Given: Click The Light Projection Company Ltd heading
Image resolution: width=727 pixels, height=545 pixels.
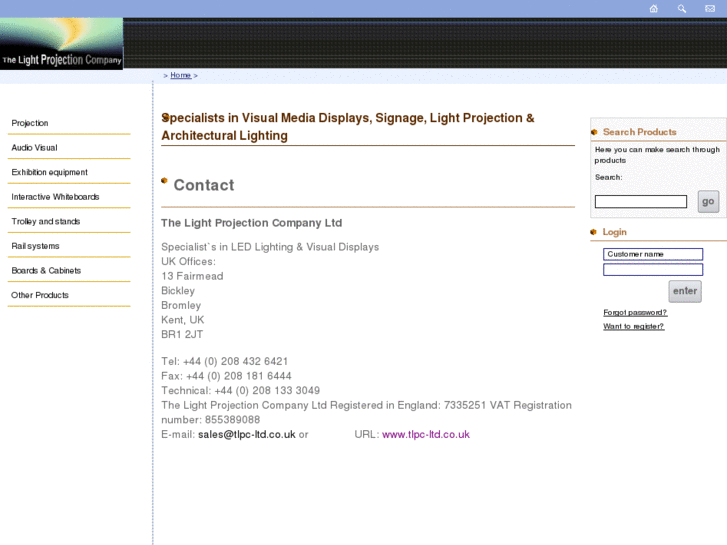Looking at the screenshot, I should pos(252,223).
